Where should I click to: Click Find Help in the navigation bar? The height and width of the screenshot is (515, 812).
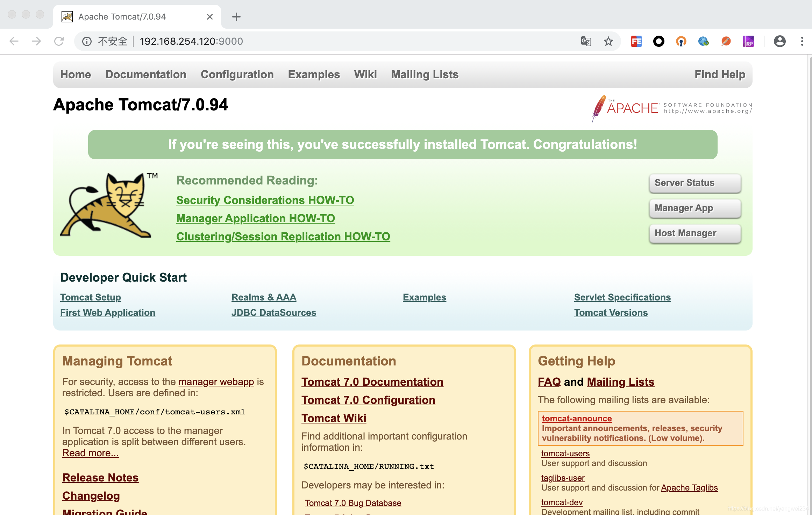click(x=720, y=74)
